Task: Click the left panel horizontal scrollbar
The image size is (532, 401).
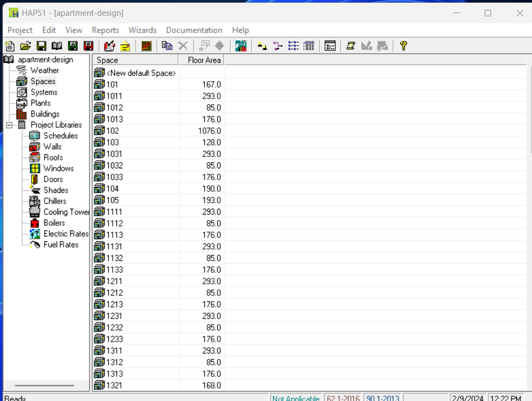Action: coord(45,386)
